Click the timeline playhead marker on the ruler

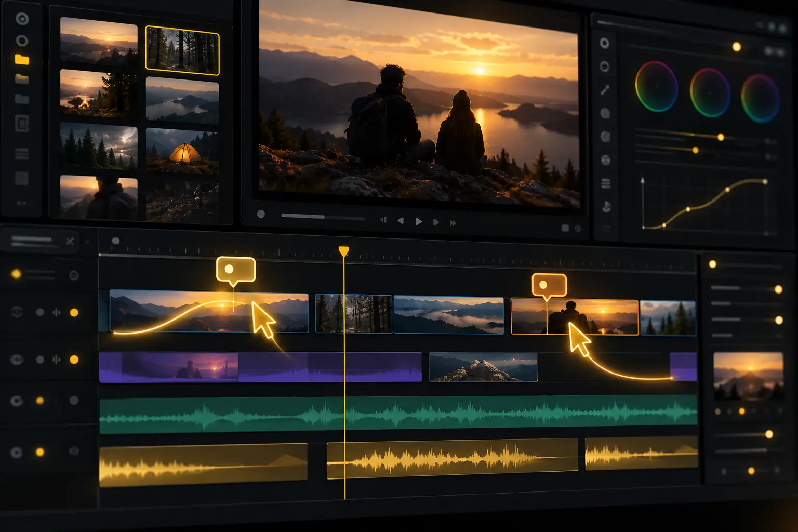pos(343,251)
